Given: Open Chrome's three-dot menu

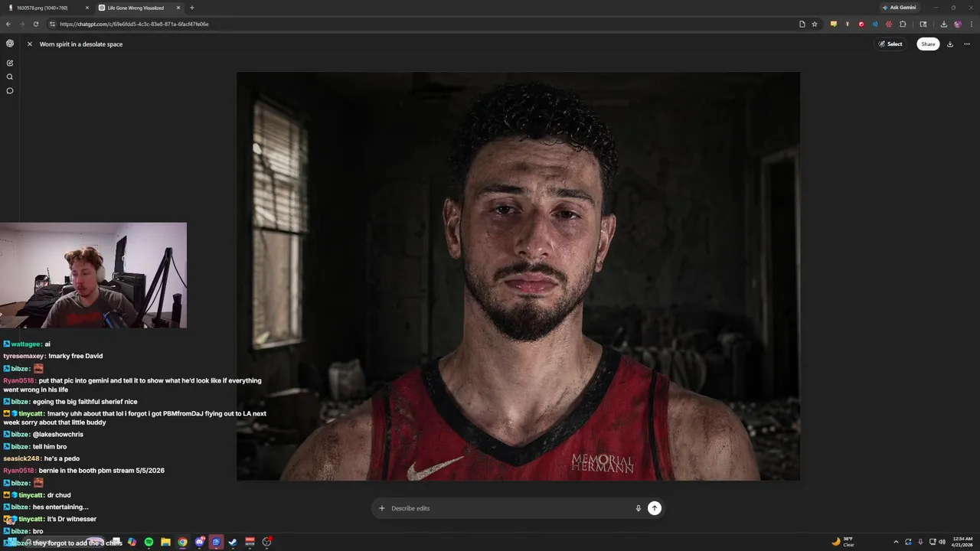Looking at the screenshot, I should click(x=971, y=24).
